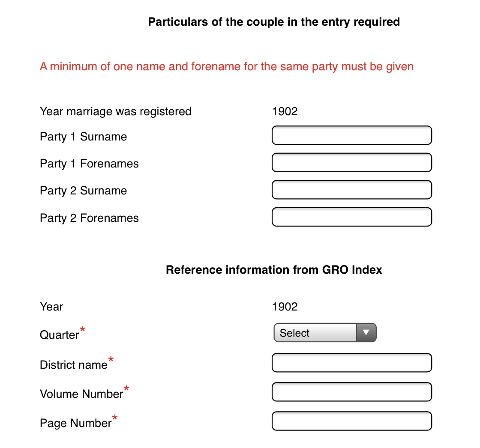Click the 'Volume Number' label
480x448 pixels.
click(x=81, y=394)
